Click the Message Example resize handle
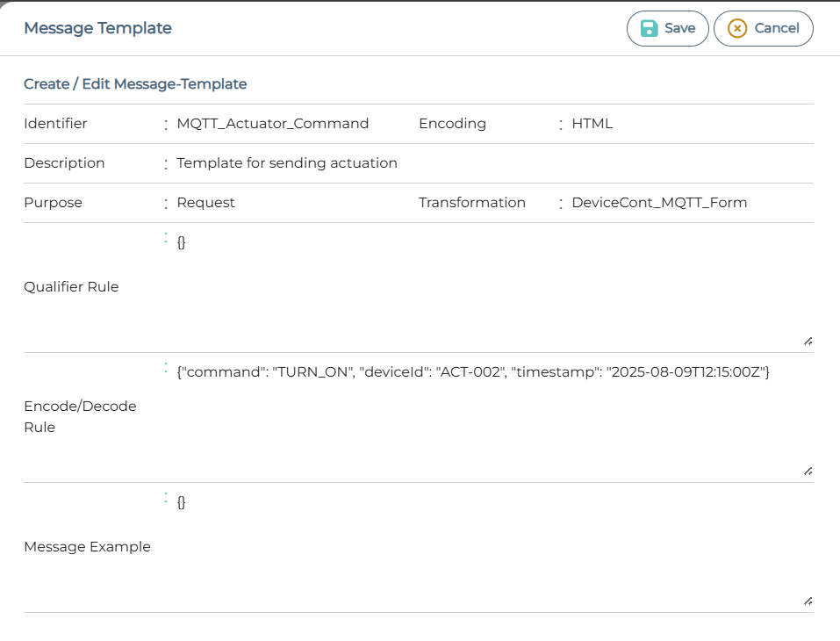840x641 pixels. (x=807, y=601)
